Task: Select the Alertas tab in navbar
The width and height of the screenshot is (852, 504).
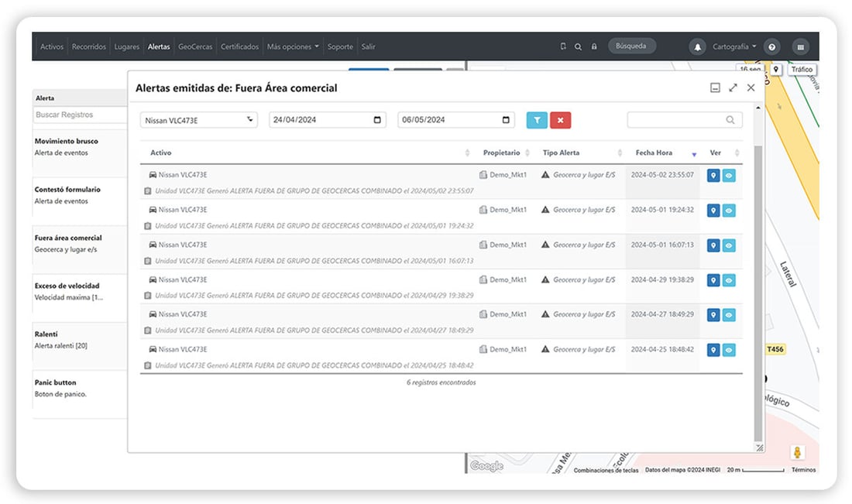Action: [159, 46]
